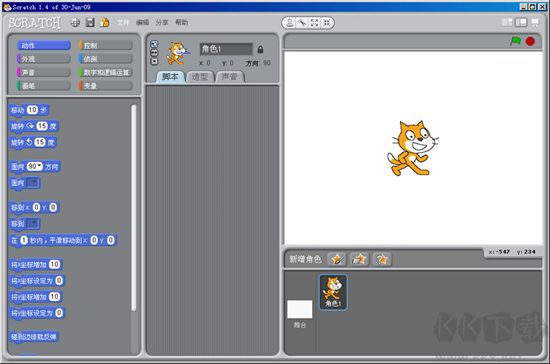
Task: Click the y value in 移到 x y block
Action: coord(53,207)
